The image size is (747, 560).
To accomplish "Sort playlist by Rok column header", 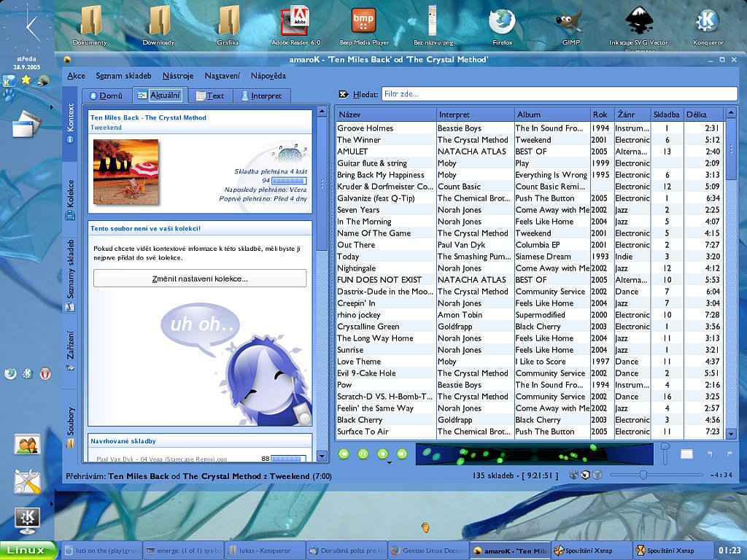I will coord(602,114).
